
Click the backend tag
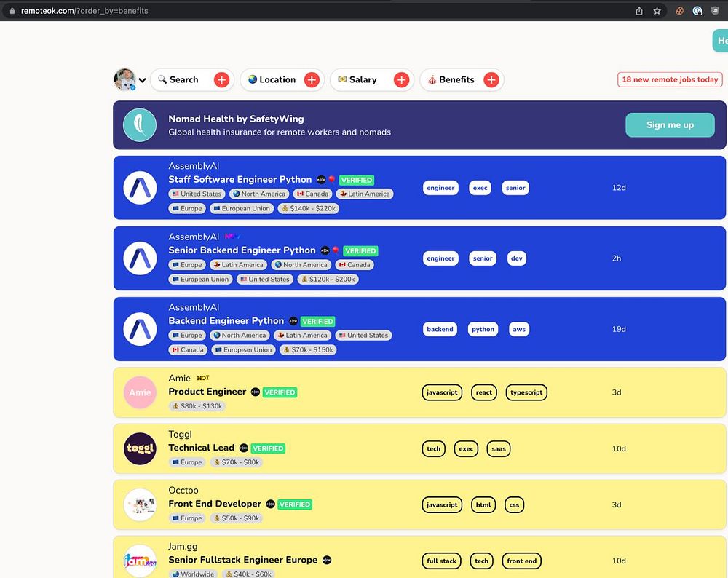[440, 329]
